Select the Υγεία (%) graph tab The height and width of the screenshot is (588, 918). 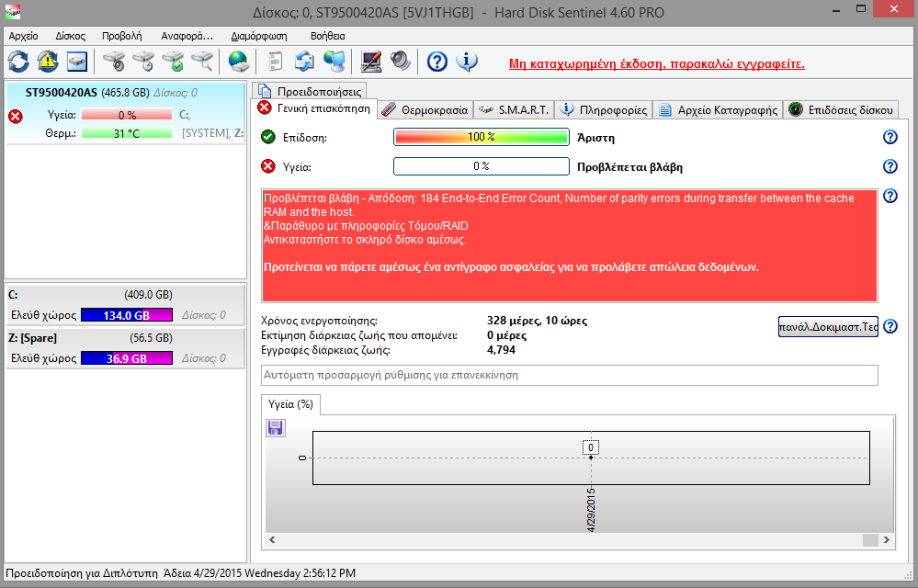[x=290, y=404]
